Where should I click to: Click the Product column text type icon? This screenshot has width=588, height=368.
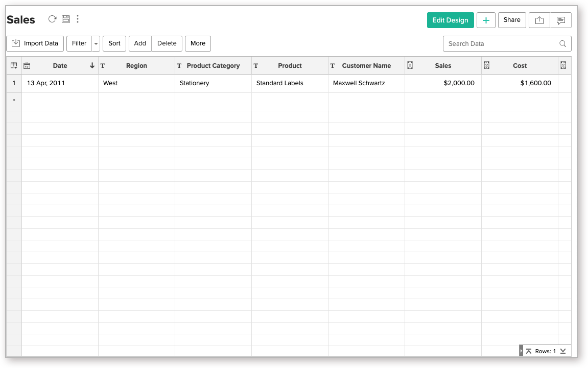point(256,66)
